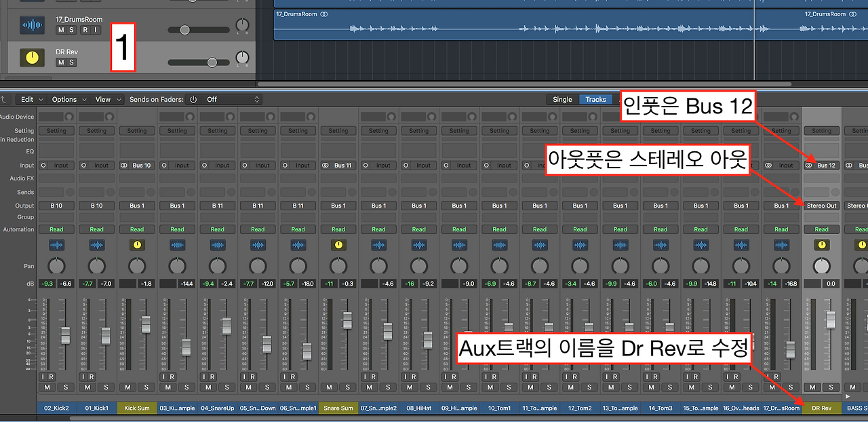Click the 04_SnareUp pan knob
Viewport: 868px width, 422px height.
[x=218, y=266]
